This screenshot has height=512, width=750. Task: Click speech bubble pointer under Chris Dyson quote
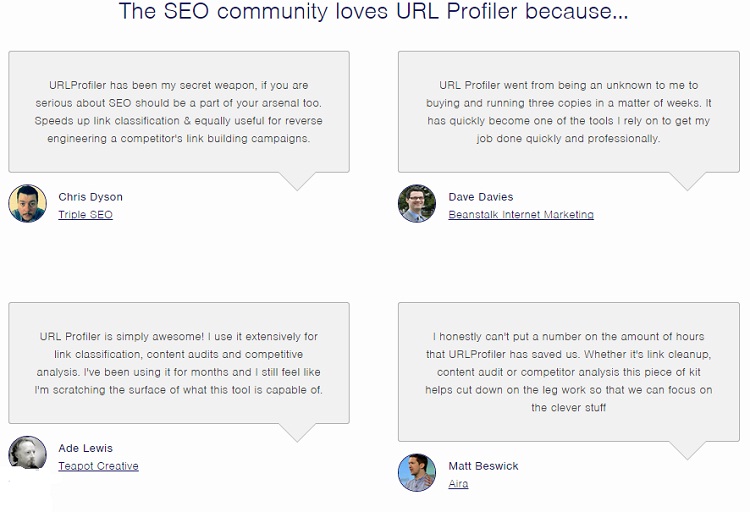click(x=297, y=181)
